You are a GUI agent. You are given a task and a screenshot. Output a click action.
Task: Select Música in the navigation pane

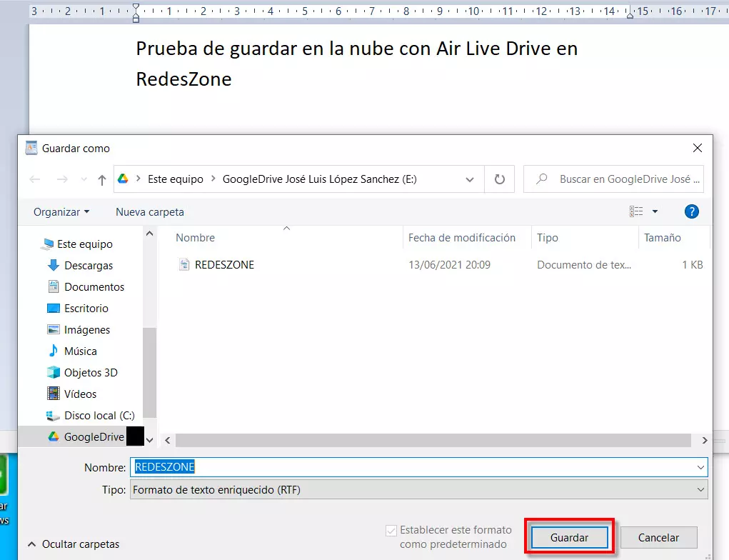pyautogui.click(x=80, y=351)
